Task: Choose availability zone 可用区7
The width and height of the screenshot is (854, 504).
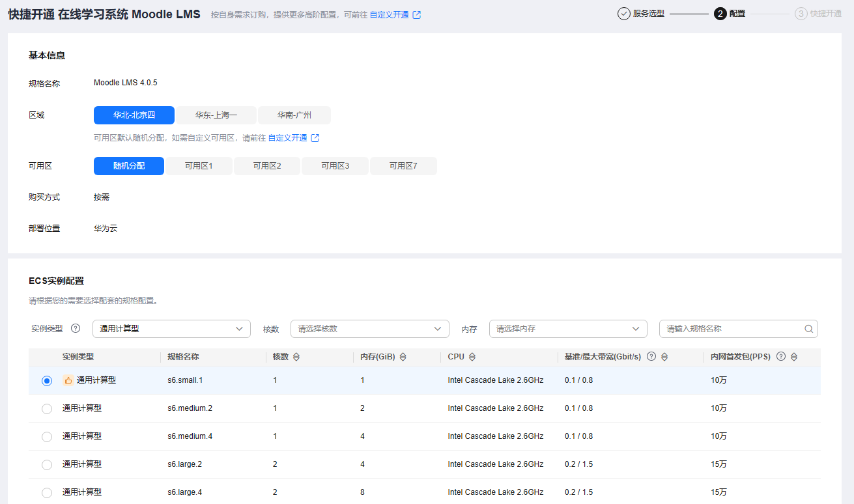Action: tap(403, 166)
